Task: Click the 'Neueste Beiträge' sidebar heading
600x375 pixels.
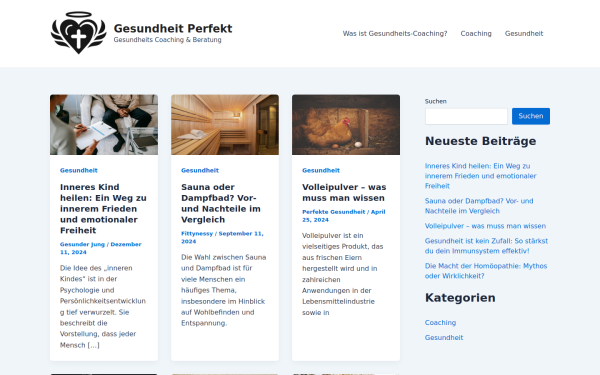Action: coord(480,141)
